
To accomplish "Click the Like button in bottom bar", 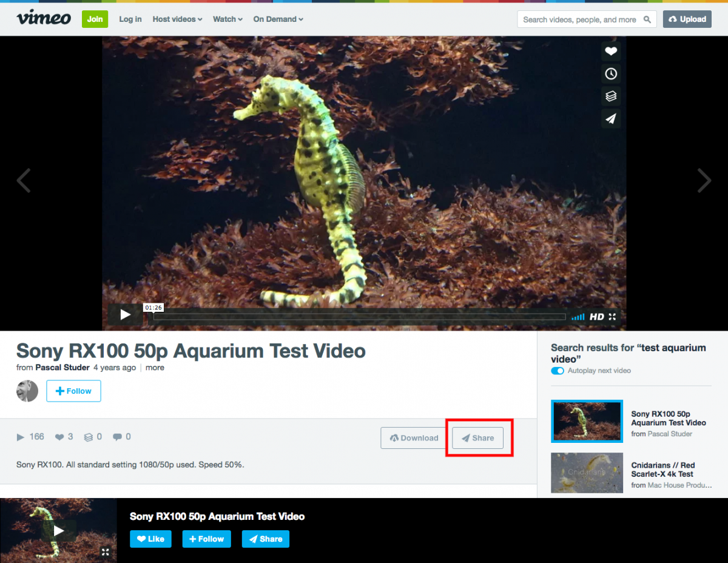I will 150,539.
